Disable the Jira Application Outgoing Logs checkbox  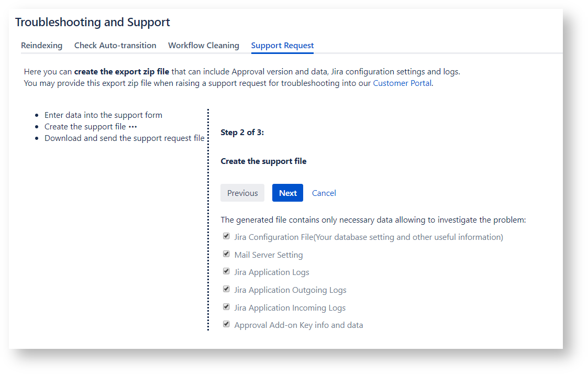point(226,289)
